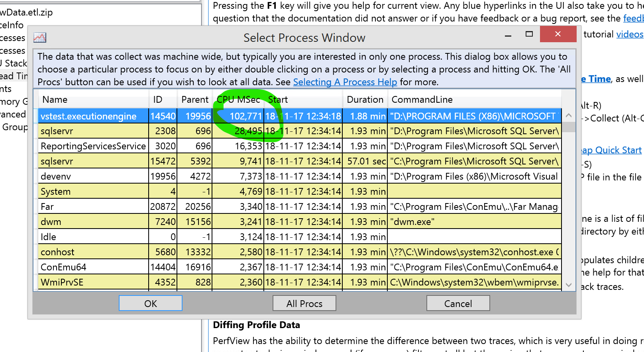Click the wData.etl.zip tree item behind dialog
This screenshot has width=644, height=352.
click(x=26, y=12)
